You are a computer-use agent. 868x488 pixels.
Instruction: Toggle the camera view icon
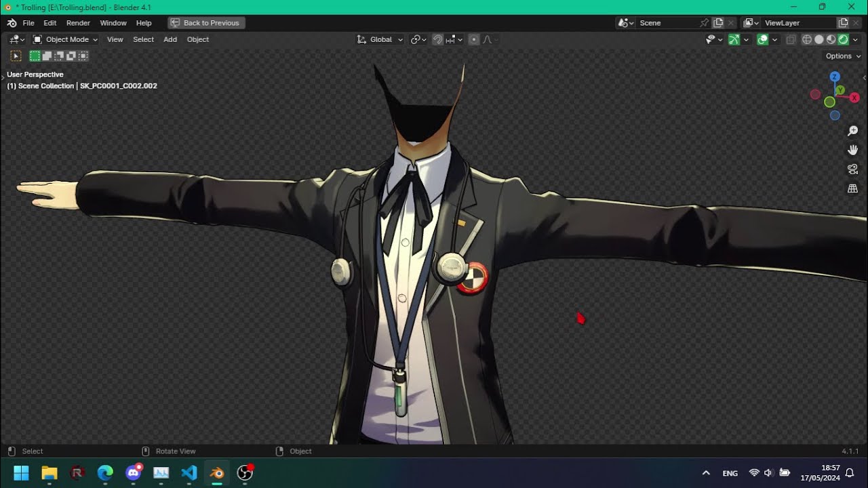(853, 169)
